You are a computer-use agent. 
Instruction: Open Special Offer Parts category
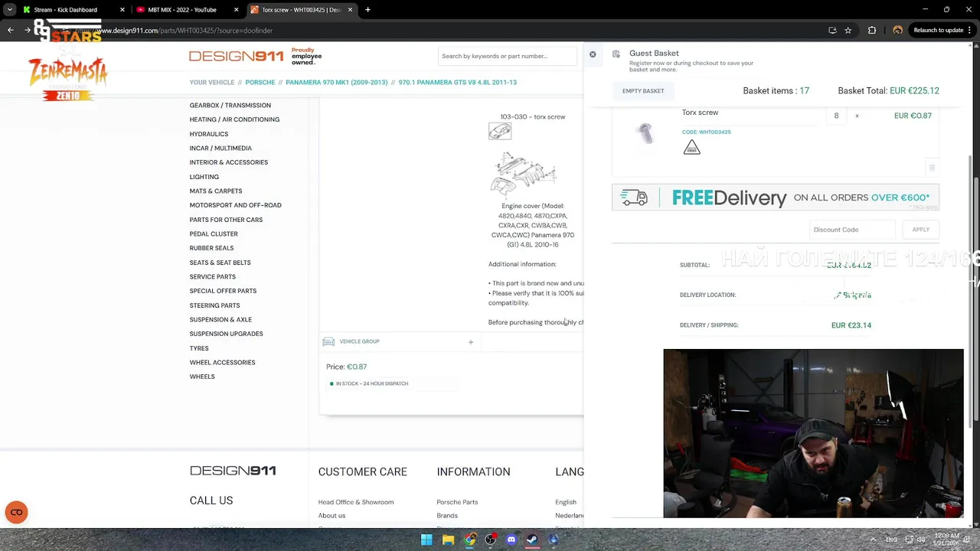point(223,291)
